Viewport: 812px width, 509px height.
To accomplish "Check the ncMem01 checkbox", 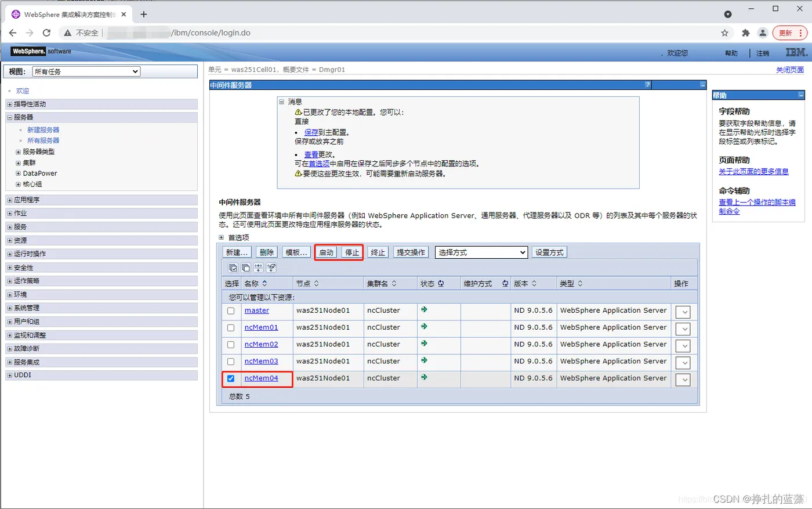I will coord(231,328).
